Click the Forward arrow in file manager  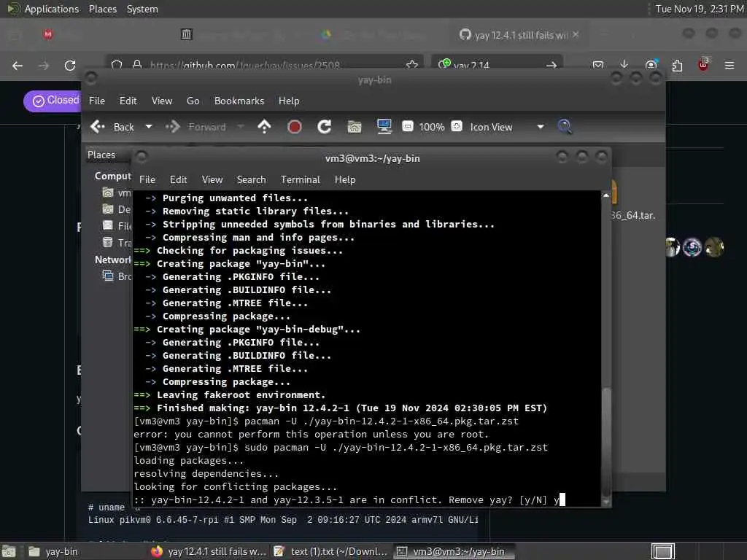(x=173, y=127)
